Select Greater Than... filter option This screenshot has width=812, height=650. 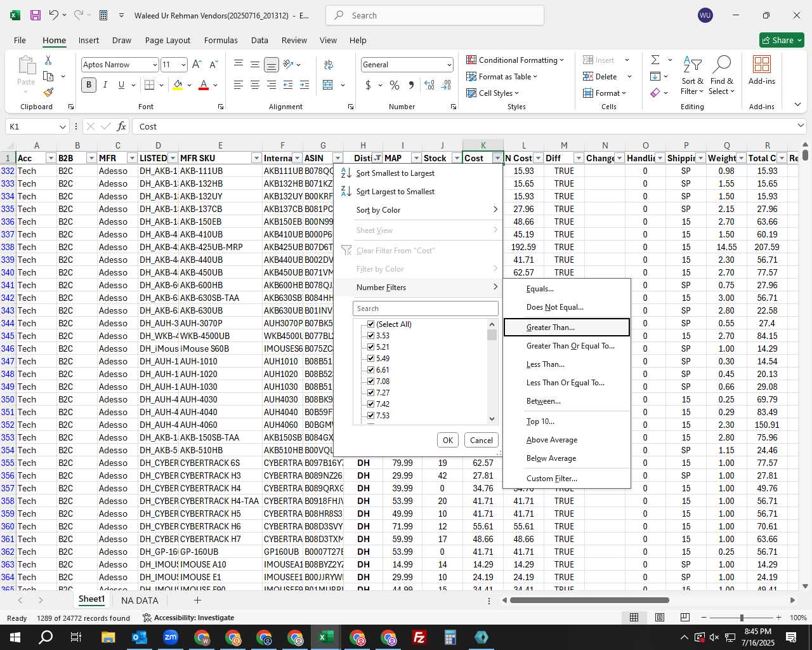click(x=566, y=328)
